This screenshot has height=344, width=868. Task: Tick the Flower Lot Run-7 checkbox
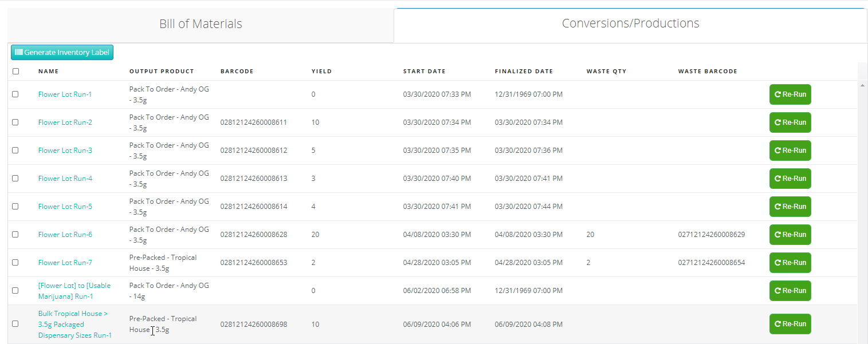(15, 263)
